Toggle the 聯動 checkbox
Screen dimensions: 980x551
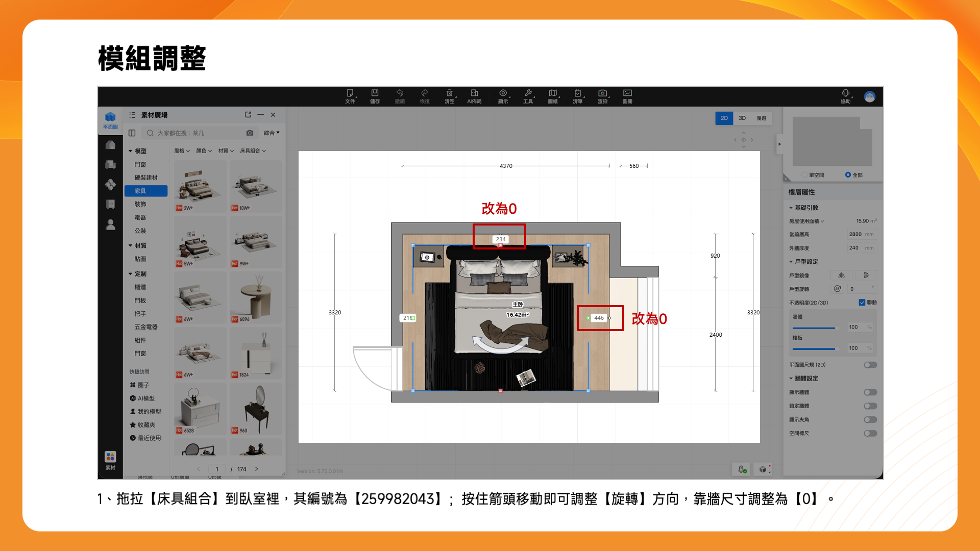pos(862,303)
